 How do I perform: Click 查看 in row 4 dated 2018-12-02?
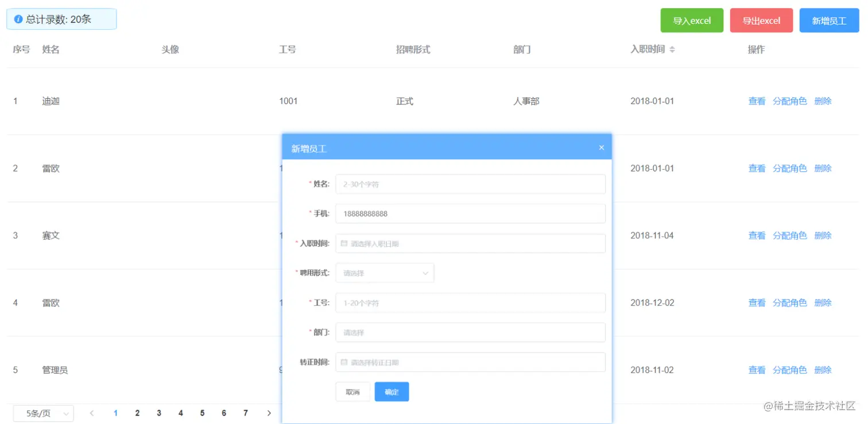tap(757, 302)
